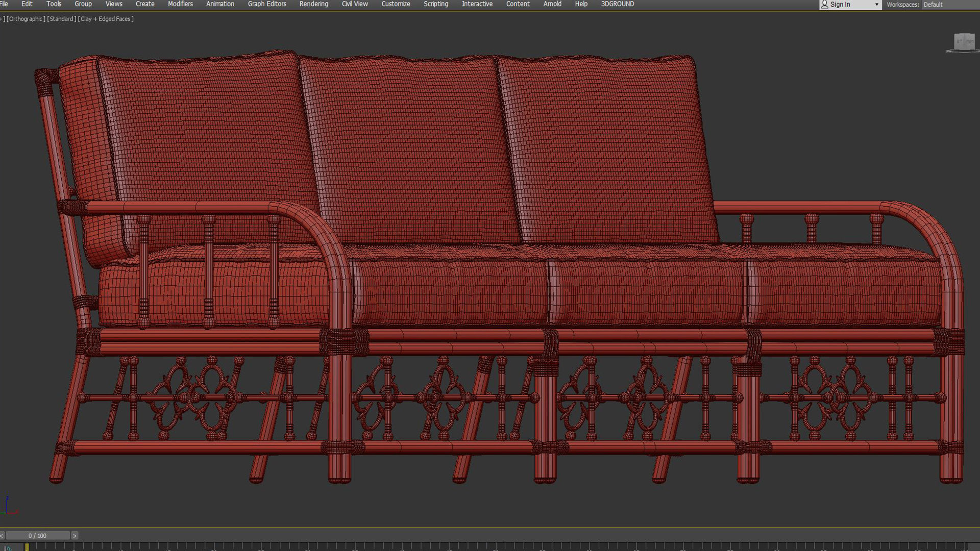Screen dimensions: 980x551
Task: Open the Rendering menu
Action: tap(313, 4)
